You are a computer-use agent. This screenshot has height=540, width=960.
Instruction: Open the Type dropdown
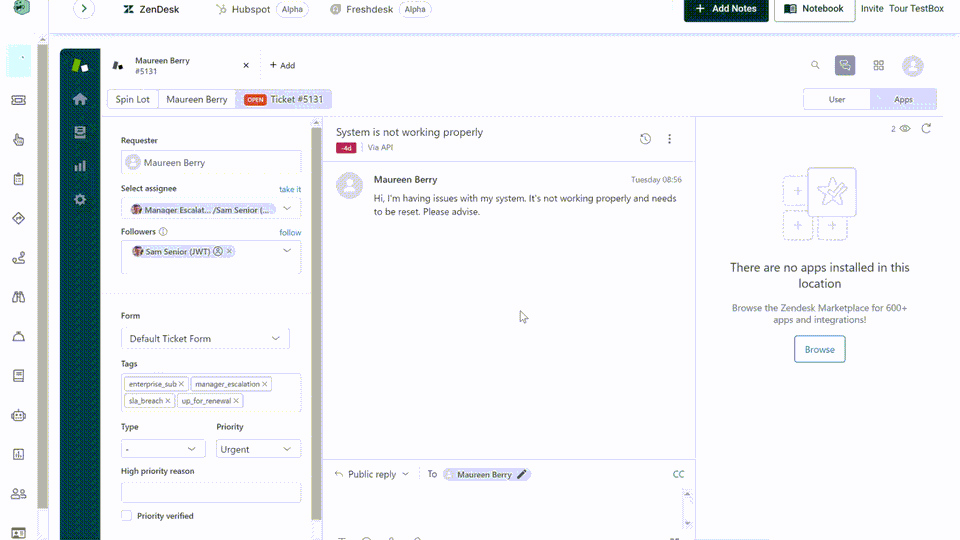tap(163, 449)
